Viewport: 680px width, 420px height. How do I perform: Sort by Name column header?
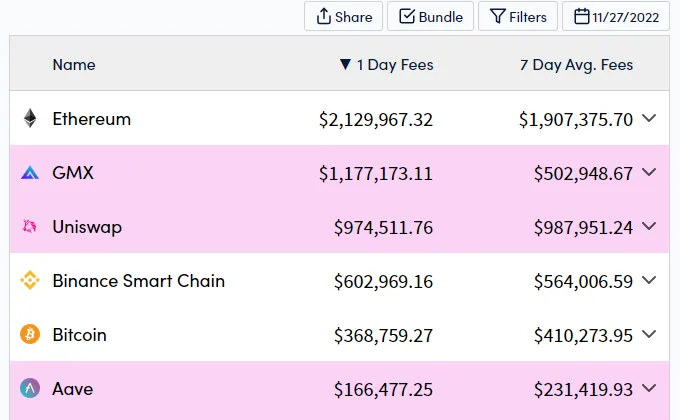coord(74,65)
